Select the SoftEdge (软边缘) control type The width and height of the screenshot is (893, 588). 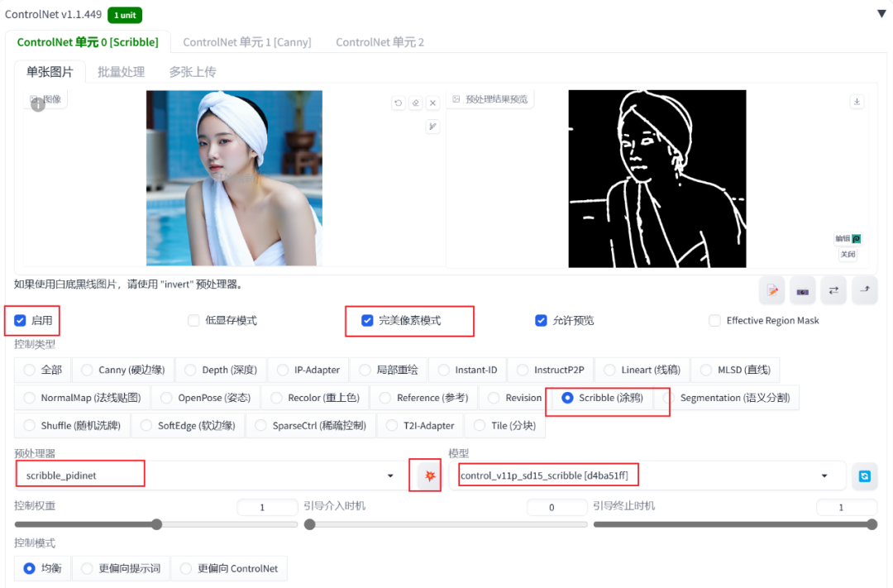click(x=188, y=426)
